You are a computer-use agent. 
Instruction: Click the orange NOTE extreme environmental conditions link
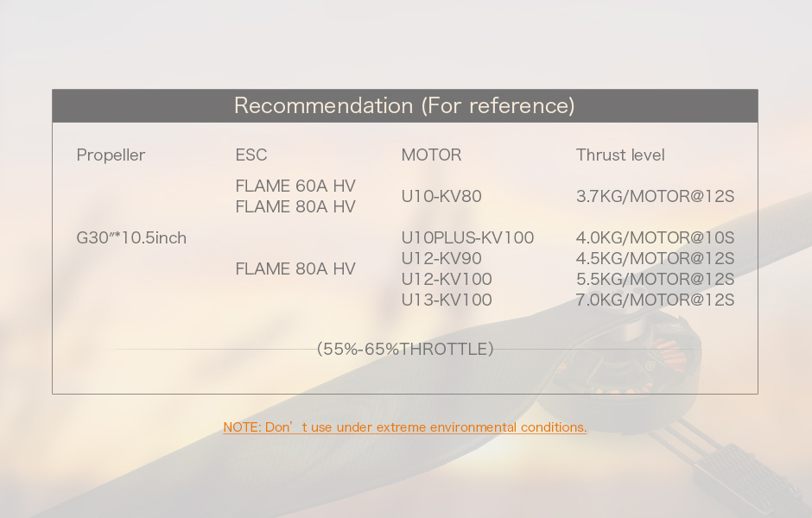click(x=405, y=427)
